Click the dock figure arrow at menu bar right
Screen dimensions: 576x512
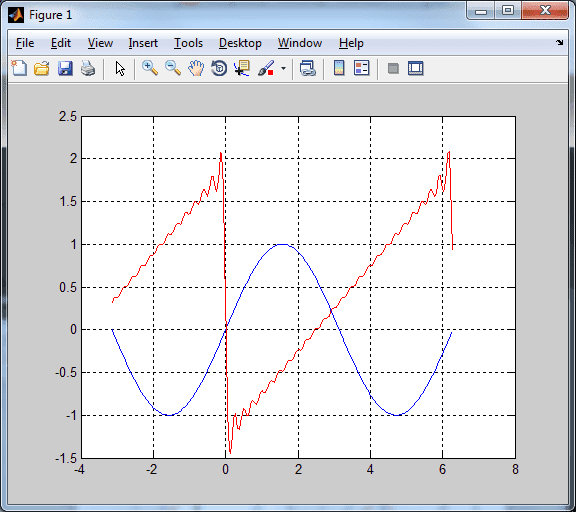559,43
